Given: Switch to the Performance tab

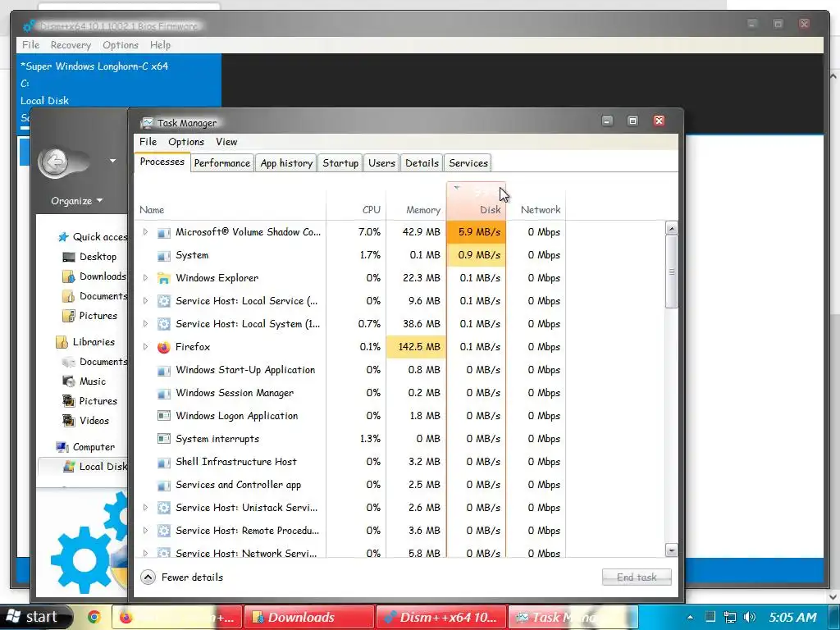Looking at the screenshot, I should (221, 163).
